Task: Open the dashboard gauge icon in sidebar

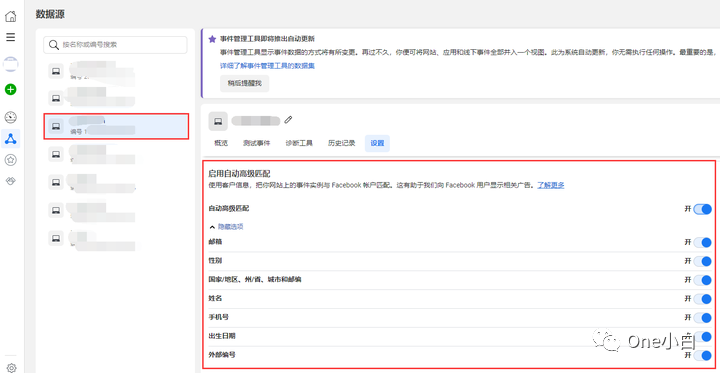Action: (x=11, y=117)
